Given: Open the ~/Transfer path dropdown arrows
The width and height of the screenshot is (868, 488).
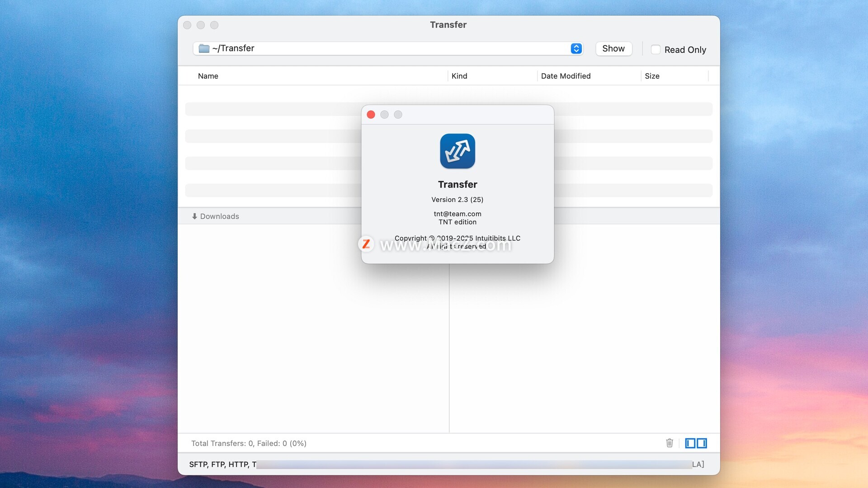Looking at the screenshot, I should pos(576,48).
